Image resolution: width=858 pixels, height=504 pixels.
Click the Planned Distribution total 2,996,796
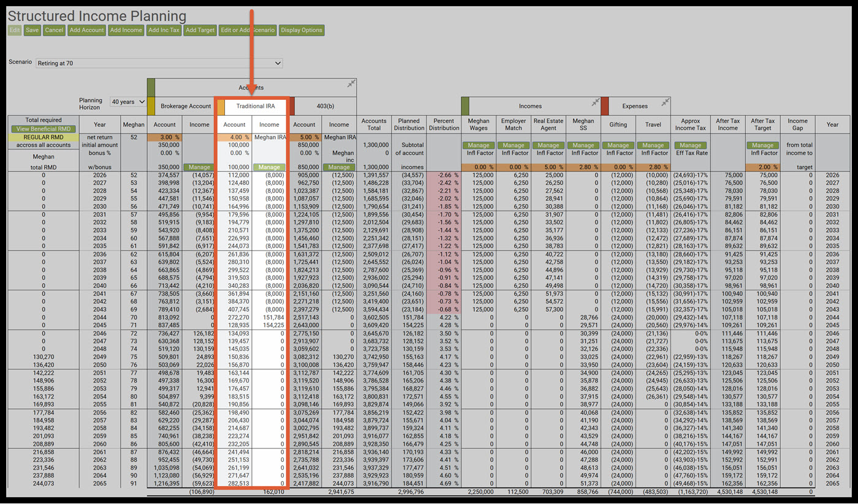tap(411, 491)
